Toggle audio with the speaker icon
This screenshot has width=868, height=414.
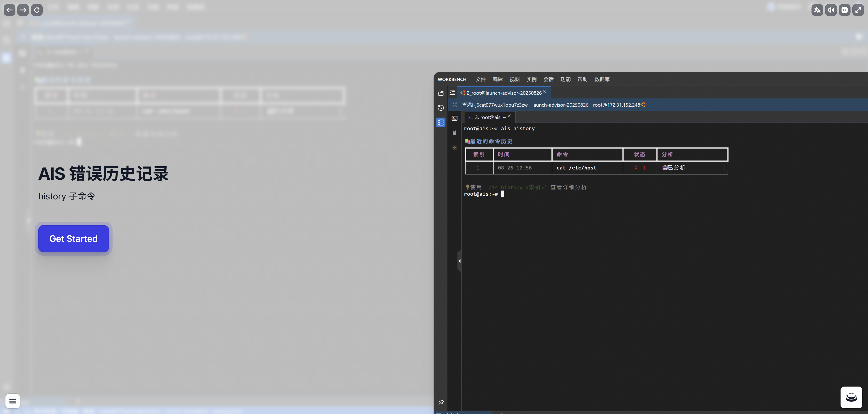(x=831, y=10)
